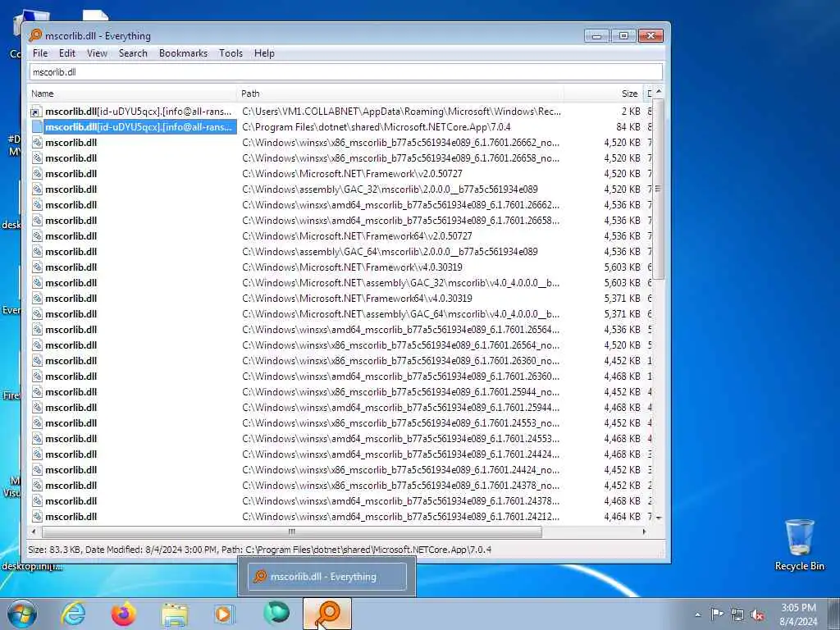This screenshot has width=840, height=630.
Task: Click the icon of the NETCore.App 7.0.4 encrypted file
Action: (x=36, y=127)
